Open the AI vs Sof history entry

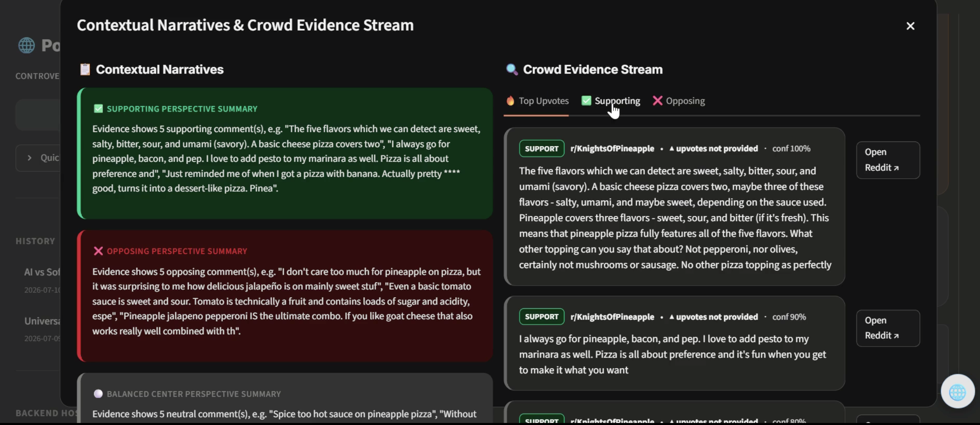point(42,280)
